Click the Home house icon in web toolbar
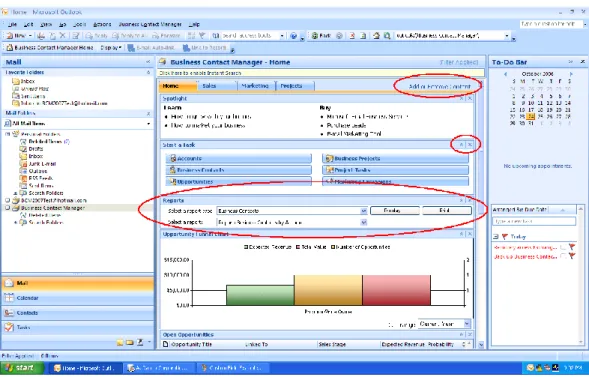This screenshot has height=377, width=589. tap(376, 36)
